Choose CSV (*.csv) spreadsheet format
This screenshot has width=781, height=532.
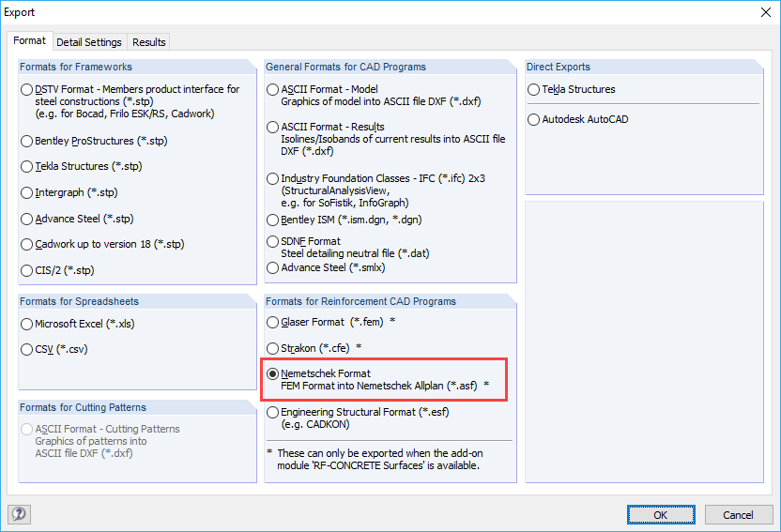(x=27, y=349)
